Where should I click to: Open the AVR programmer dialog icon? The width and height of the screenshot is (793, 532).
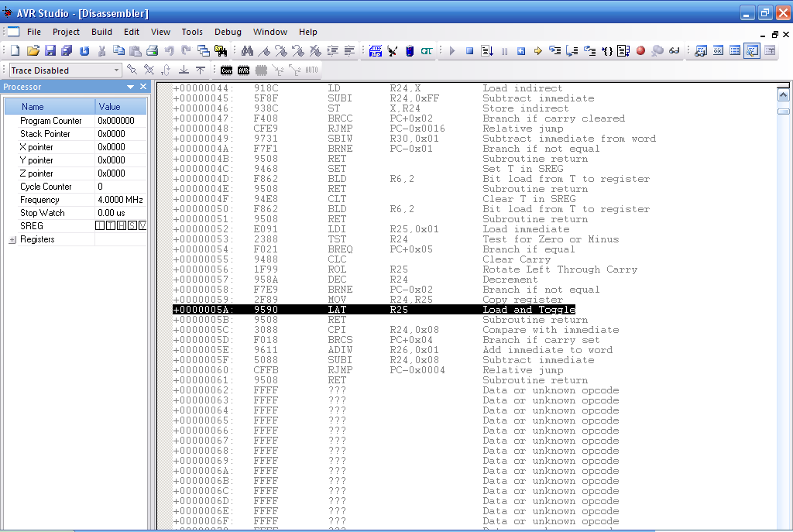[376, 50]
